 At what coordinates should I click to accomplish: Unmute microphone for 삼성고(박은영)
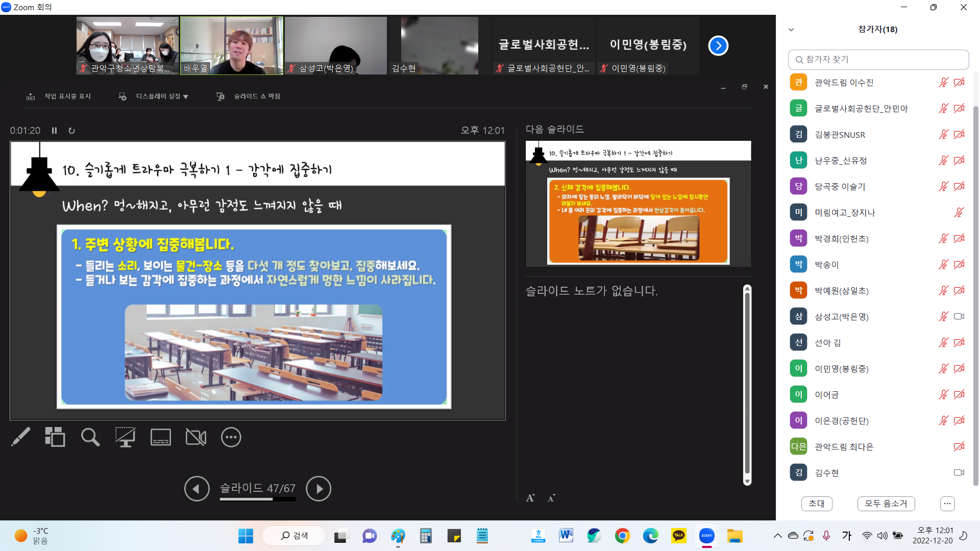[x=943, y=316]
